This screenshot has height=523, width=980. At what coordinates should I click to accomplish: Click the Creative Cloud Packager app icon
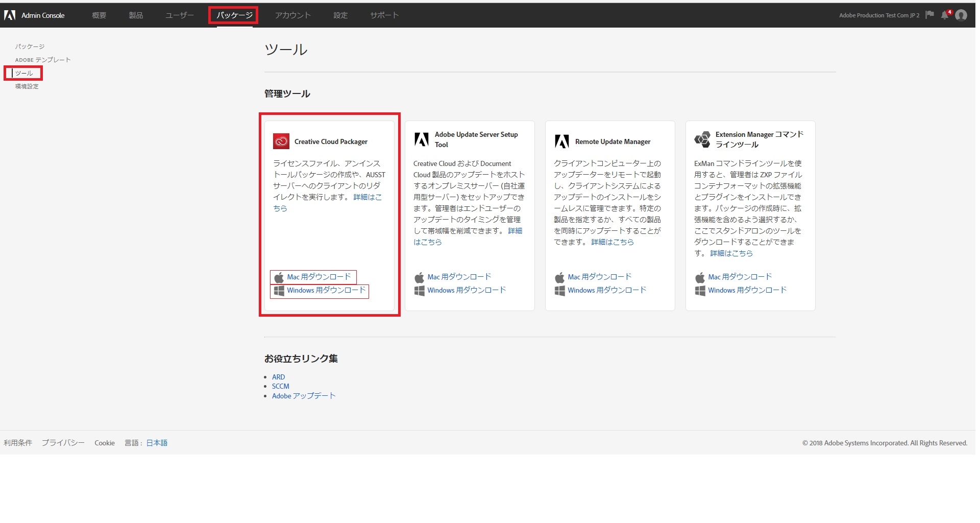pyautogui.click(x=281, y=141)
